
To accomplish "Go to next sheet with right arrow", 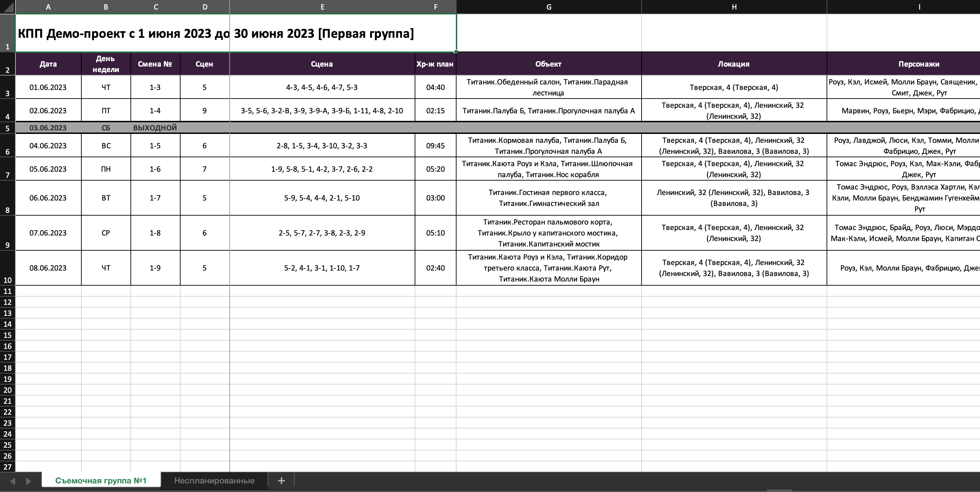I will [28, 481].
